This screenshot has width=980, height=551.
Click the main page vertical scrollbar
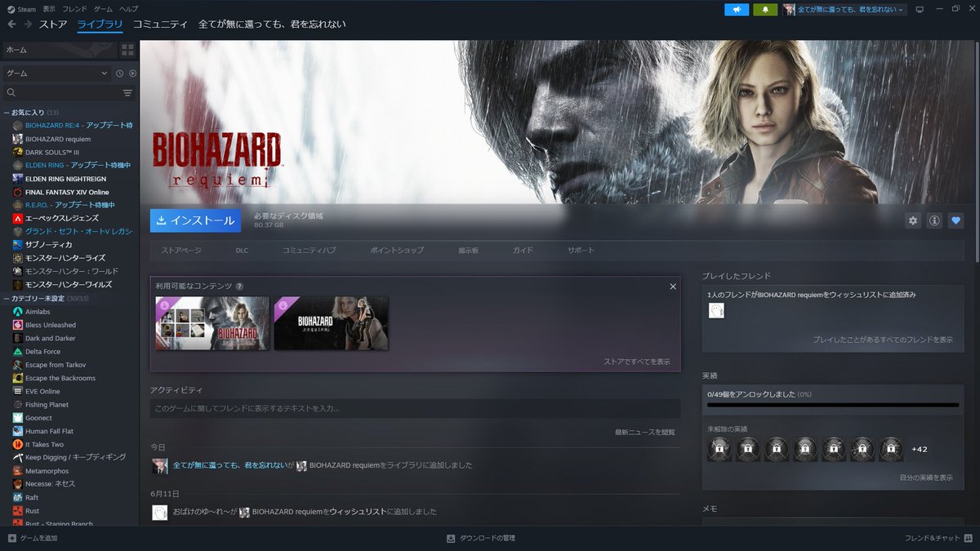pos(976,151)
